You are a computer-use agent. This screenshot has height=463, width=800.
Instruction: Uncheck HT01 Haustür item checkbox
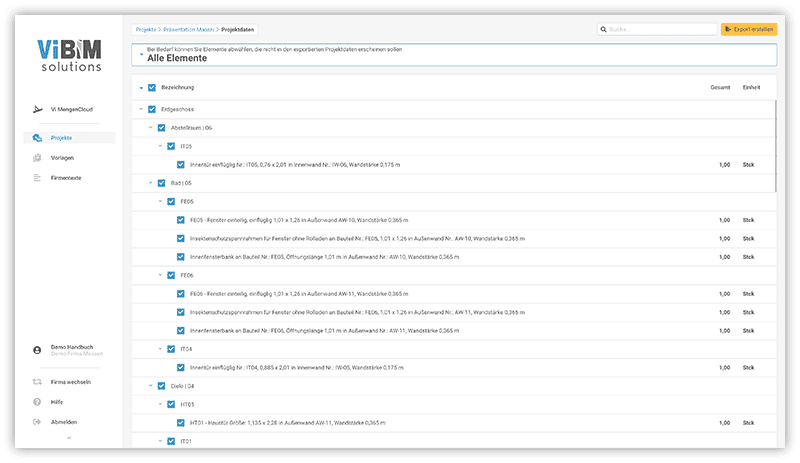[181, 423]
